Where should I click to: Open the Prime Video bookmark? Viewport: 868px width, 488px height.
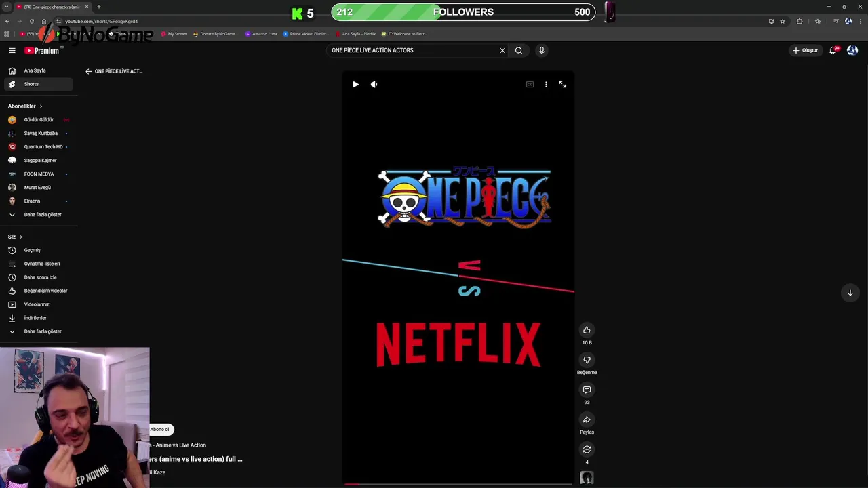tap(306, 34)
